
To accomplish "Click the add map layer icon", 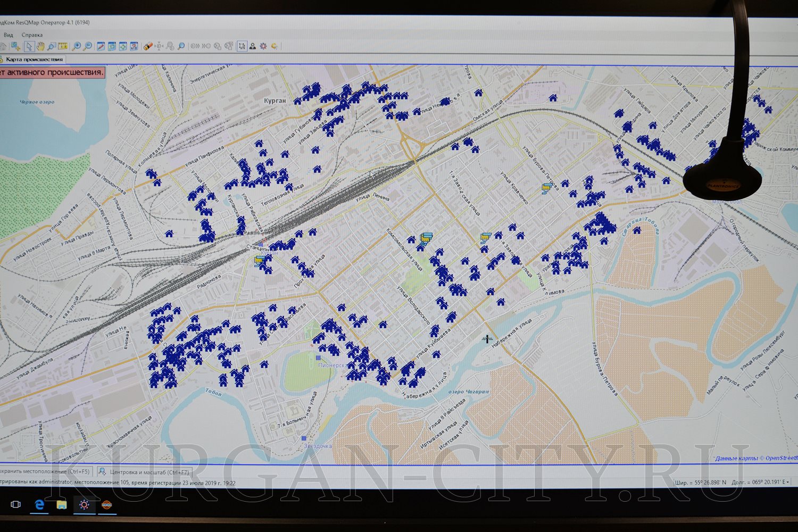I will (15, 46).
